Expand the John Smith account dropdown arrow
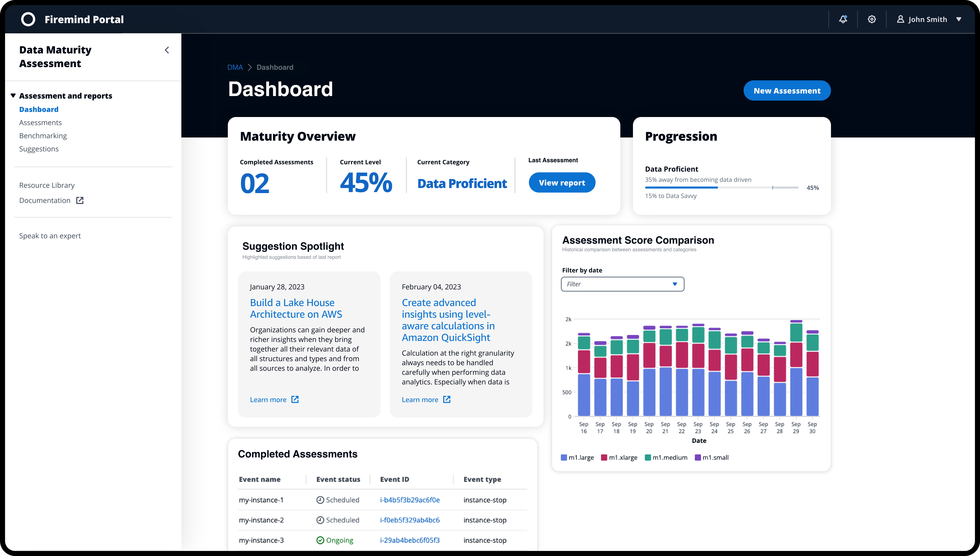Screen dimensions: 980x556 click(x=959, y=19)
